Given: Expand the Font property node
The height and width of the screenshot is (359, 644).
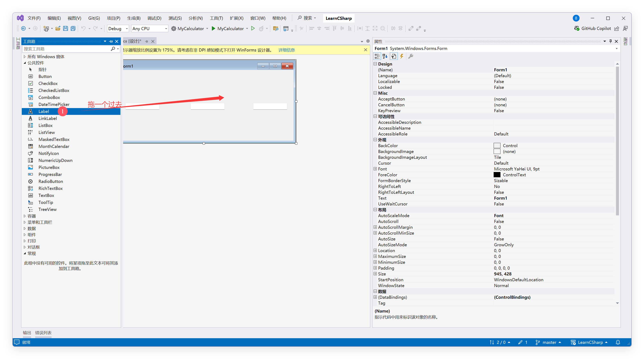Looking at the screenshot, I should pos(375,169).
